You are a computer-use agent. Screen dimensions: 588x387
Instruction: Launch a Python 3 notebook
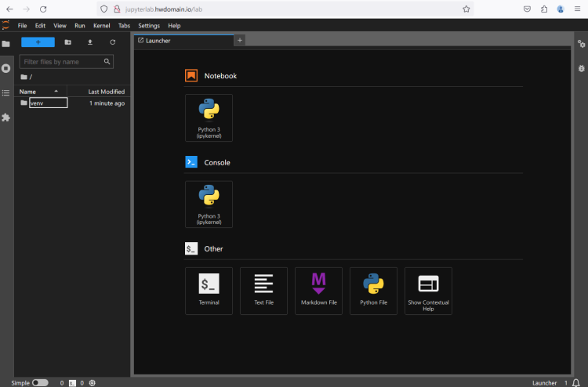point(209,118)
